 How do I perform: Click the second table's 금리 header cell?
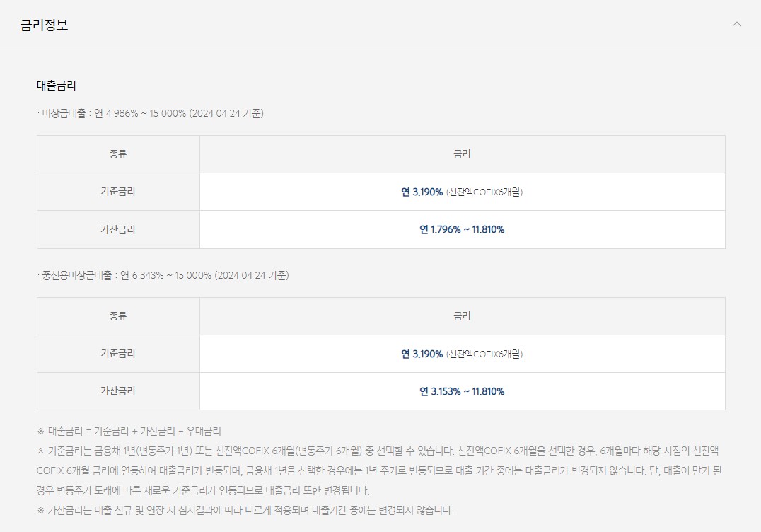click(462, 316)
